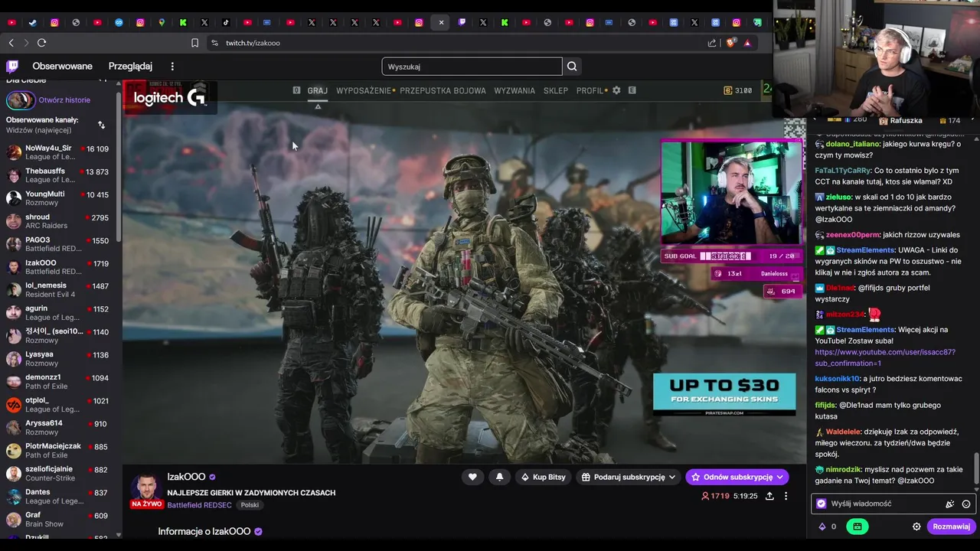This screenshot has height=551, width=980.
Task: Click the Twitch logo home icon
Action: (12, 67)
